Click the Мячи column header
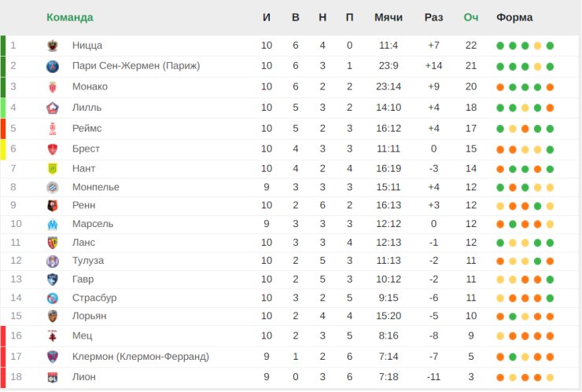Viewport: 582px width, 392px height. pyautogui.click(x=389, y=17)
